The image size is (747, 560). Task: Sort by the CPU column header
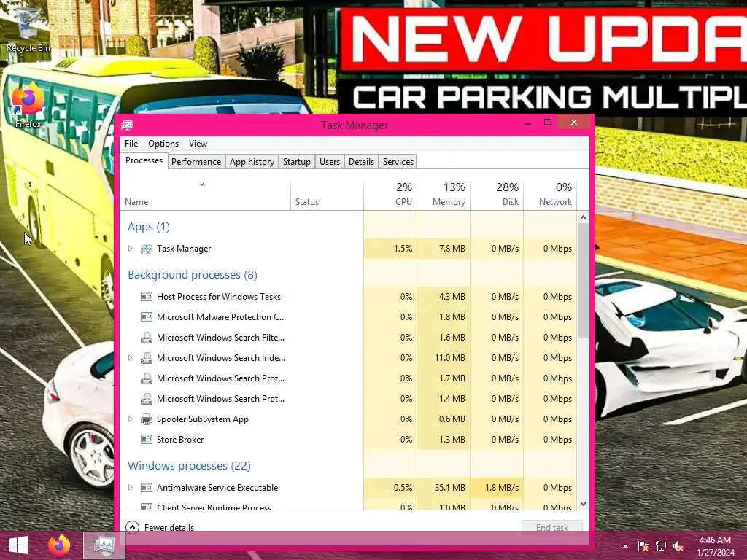[x=390, y=195]
